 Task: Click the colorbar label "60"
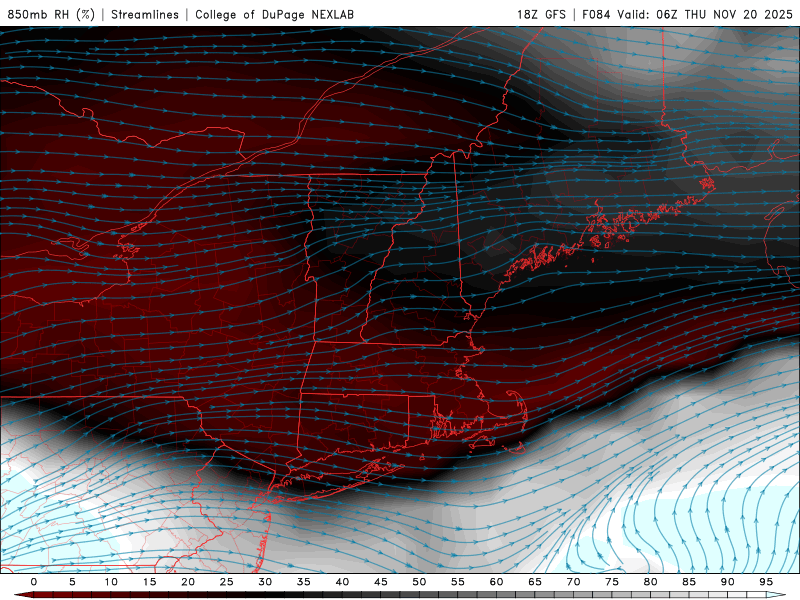496,582
